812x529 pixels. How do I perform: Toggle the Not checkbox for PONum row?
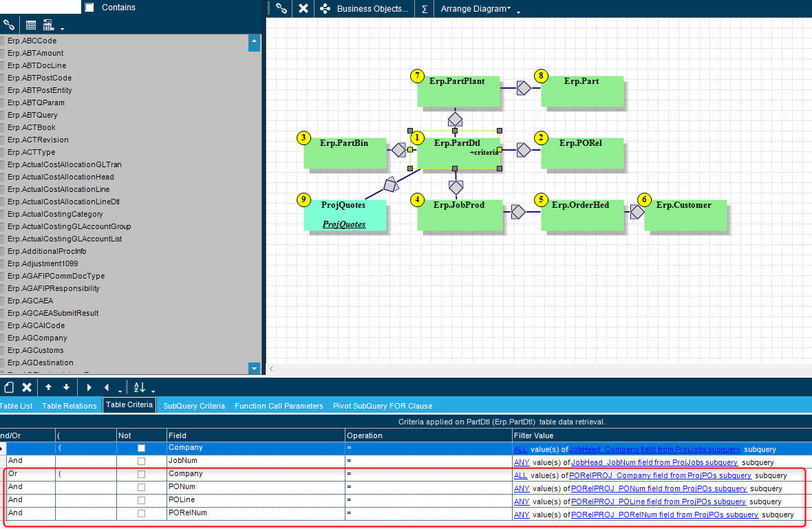coord(141,488)
